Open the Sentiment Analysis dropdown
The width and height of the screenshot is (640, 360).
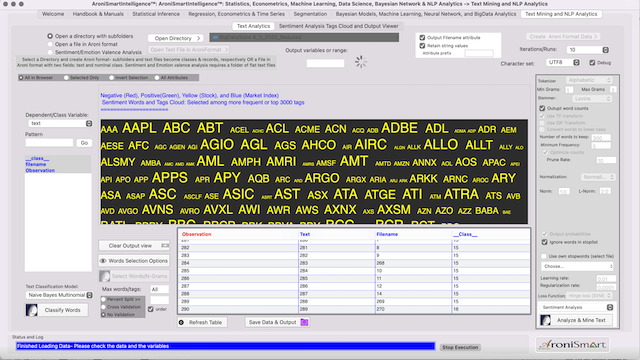[578, 307]
